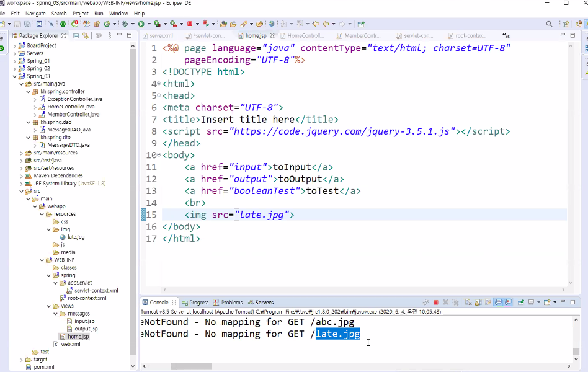The width and height of the screenshot is (588, 372).
Task: Open the Progress view tab
Action: 195,303
